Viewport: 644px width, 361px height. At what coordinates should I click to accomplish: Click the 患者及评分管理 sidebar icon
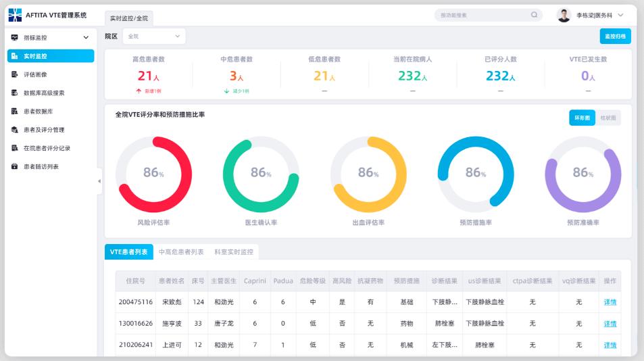[14, 129]
